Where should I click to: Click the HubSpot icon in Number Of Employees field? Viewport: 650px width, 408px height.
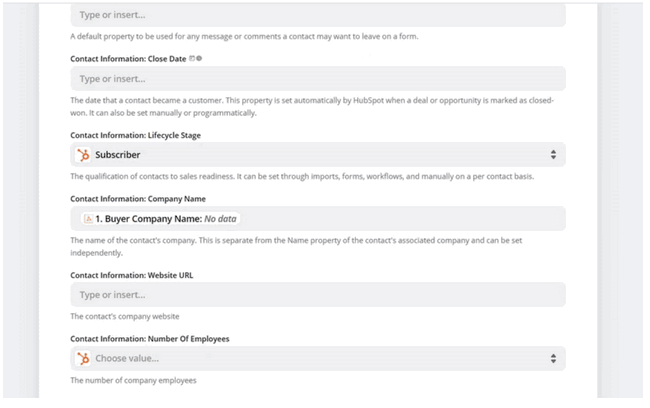tap(84, 358)
